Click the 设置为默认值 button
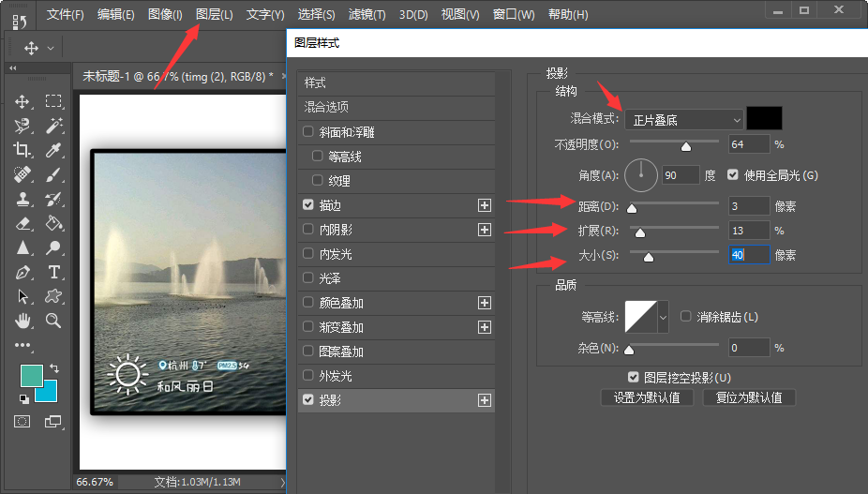The image size is (868, 494). point(647,397)
